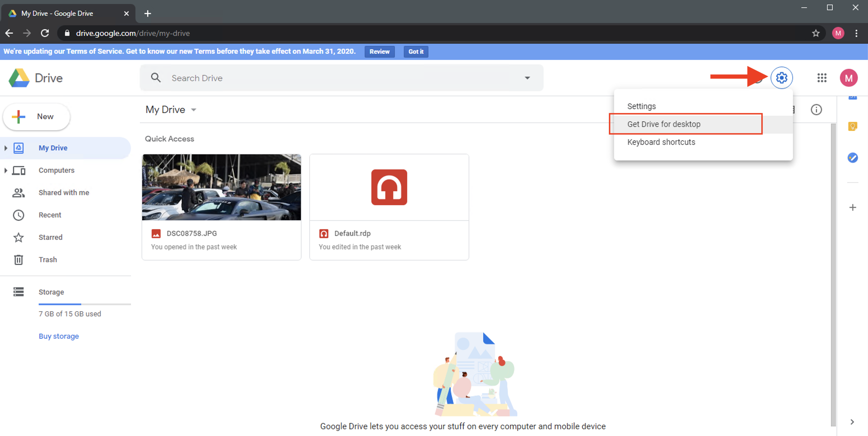Viewport: 868px width, 436px height.
Task: View site information lock icon
Action: 67,33
